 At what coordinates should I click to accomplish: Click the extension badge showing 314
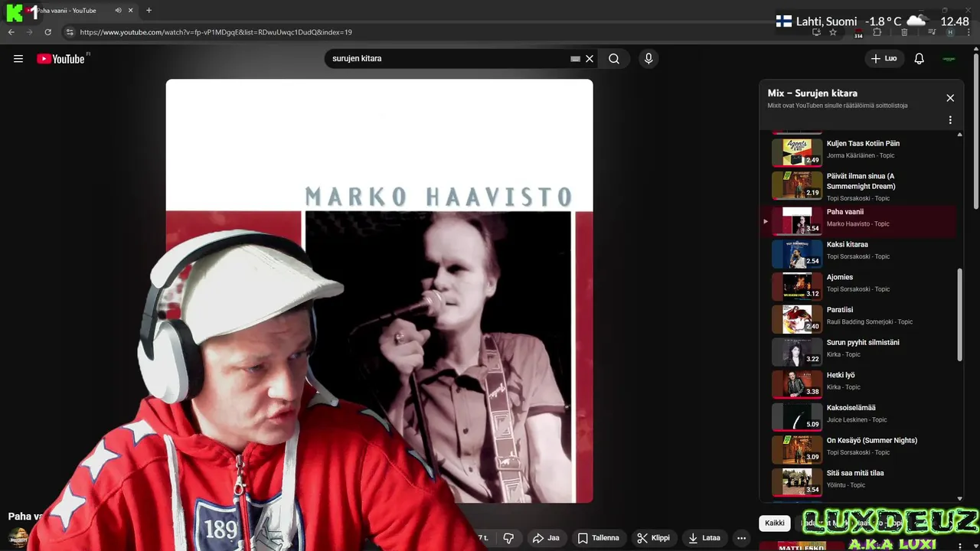pos(858,33)
